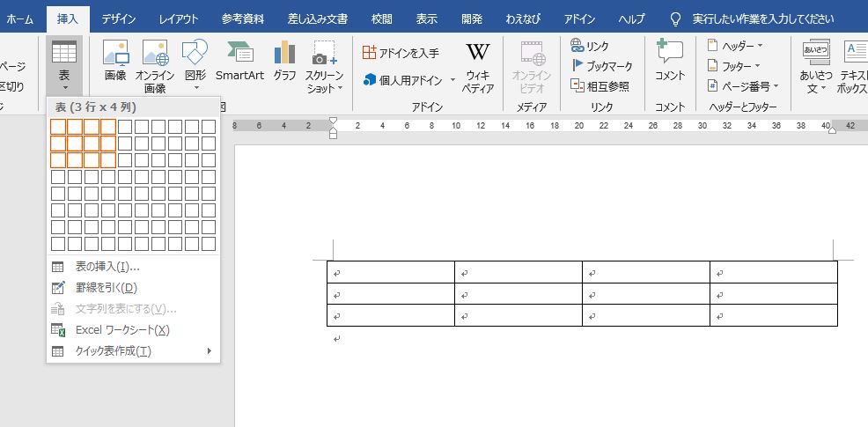This screenshot has width=868, height=427.
Task: Open the わえなび tab
Action: click(x=524, y=18)
